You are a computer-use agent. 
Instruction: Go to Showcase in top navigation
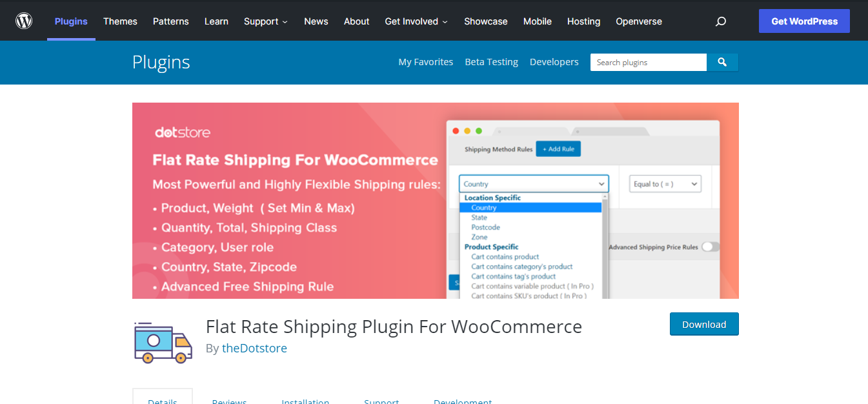click(486, 21)
